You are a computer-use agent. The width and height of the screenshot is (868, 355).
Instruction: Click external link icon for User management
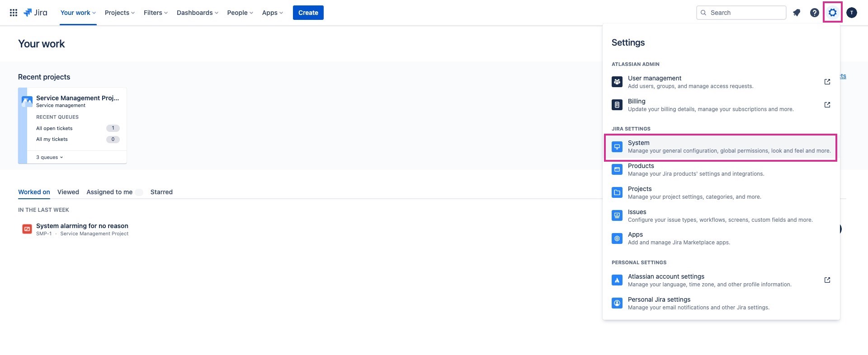(x=827, y=82)
